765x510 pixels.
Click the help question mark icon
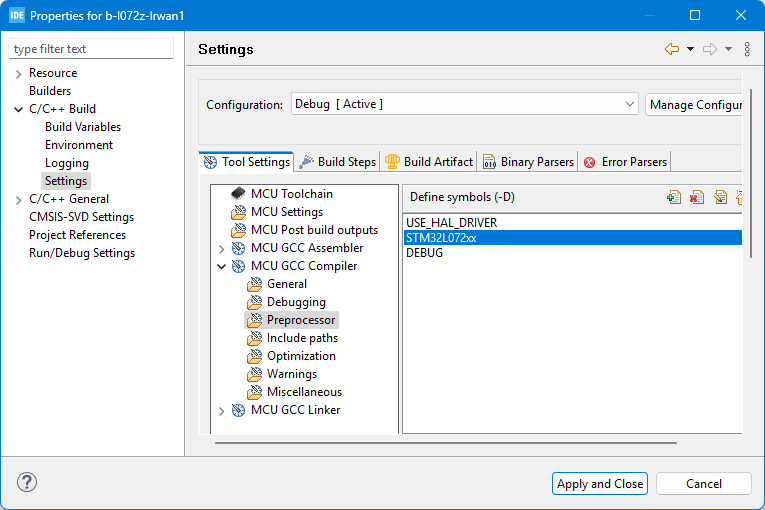tap(27, 483)
